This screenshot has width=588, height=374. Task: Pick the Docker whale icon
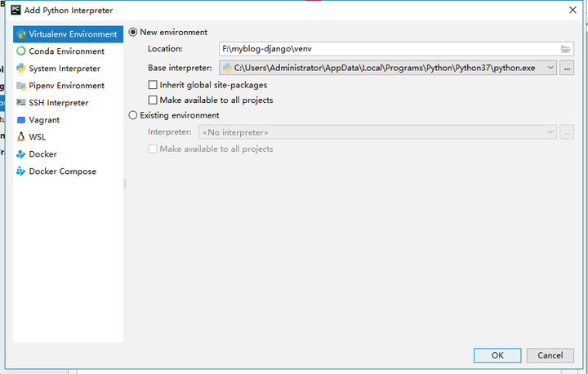click(x=21, y=154)
